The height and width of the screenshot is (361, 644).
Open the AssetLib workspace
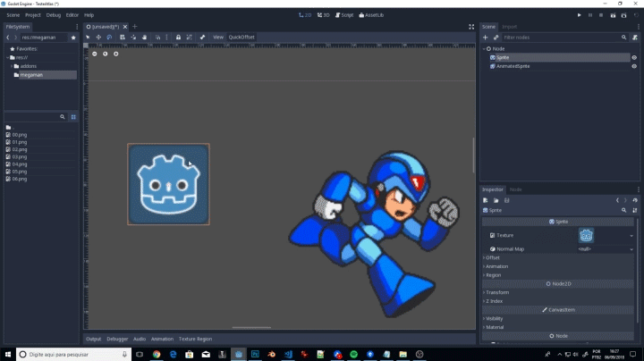click(x=371, y=15)
